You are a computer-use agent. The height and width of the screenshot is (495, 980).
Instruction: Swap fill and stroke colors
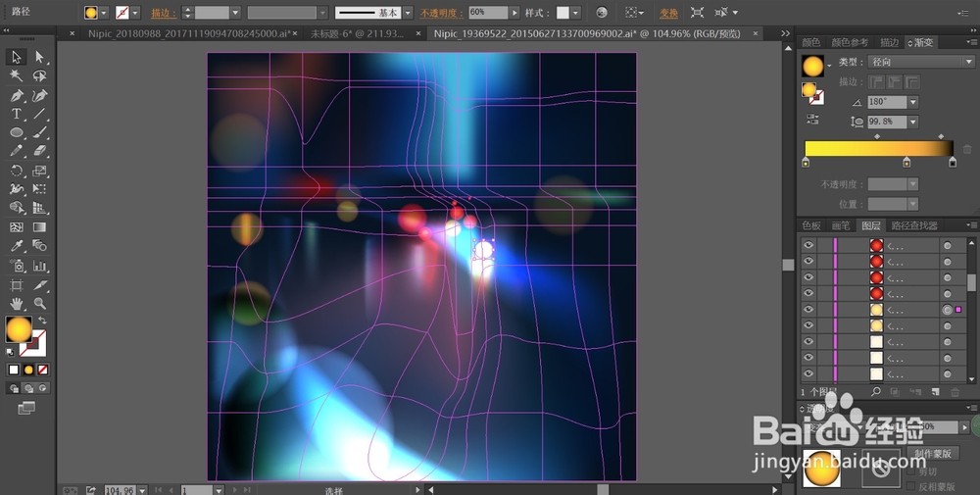42,320
